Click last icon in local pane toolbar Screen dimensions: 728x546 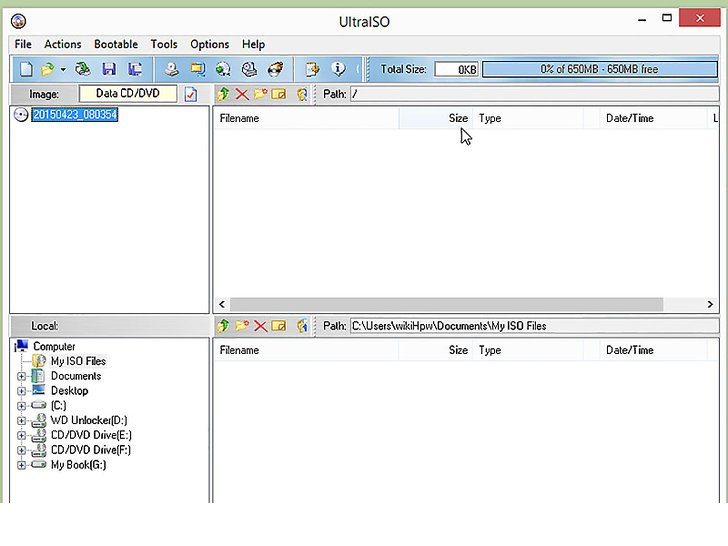click(302, 326)
